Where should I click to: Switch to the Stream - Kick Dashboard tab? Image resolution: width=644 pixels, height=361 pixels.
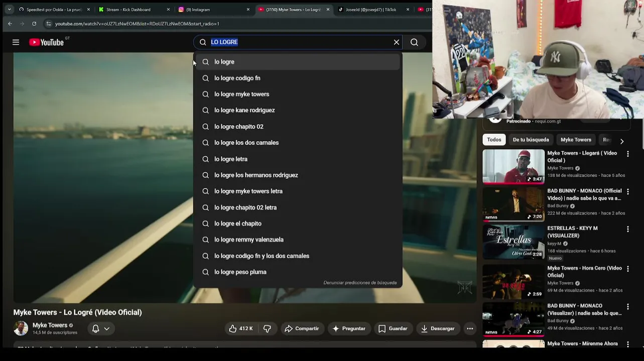pyautogui.click(x=134, y=10)
